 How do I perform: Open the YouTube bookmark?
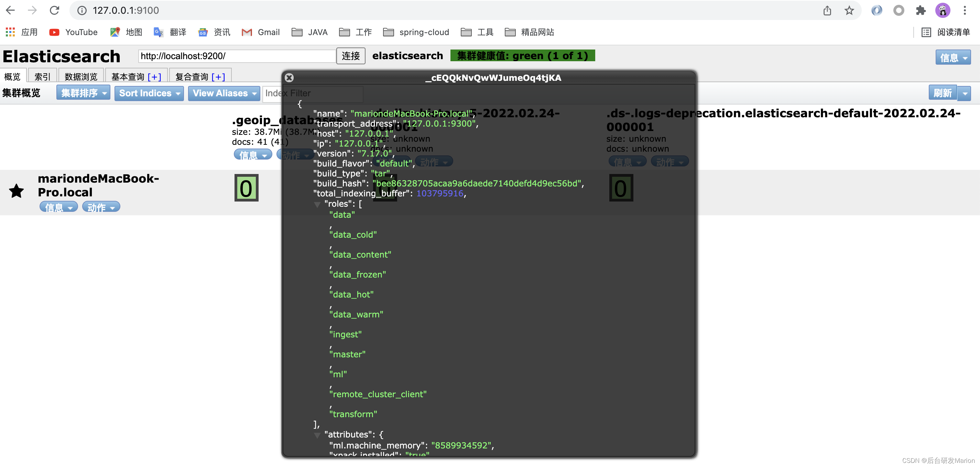(x=74, y=32)
